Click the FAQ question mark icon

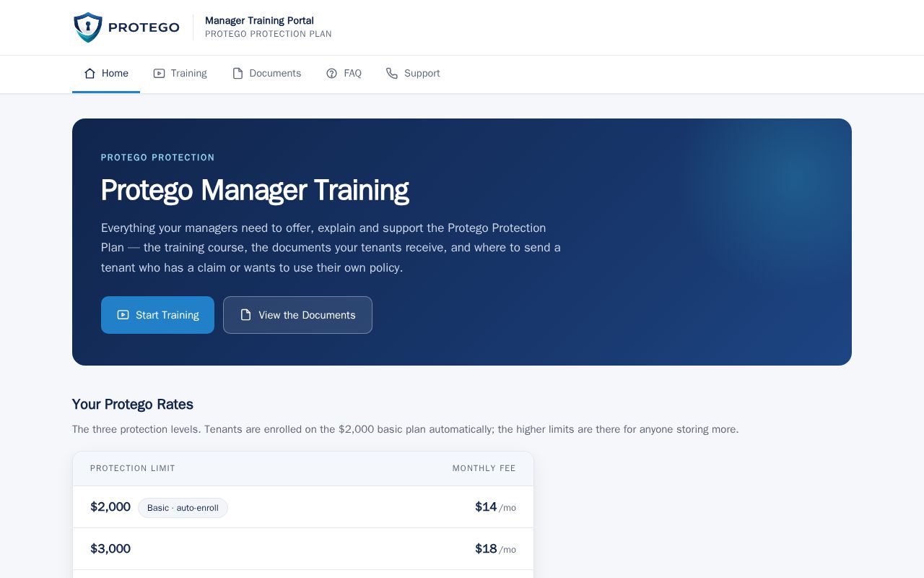point(332,74)
